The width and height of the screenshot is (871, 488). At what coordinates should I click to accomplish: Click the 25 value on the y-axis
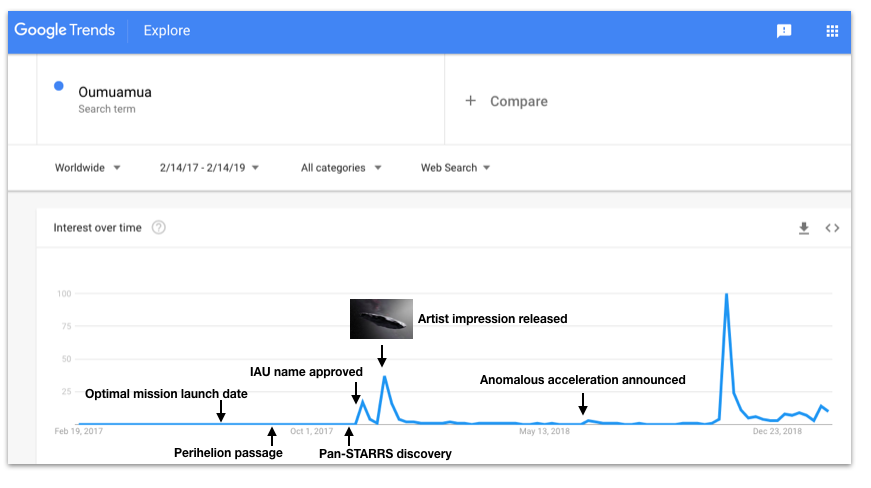tap(67, 392)
